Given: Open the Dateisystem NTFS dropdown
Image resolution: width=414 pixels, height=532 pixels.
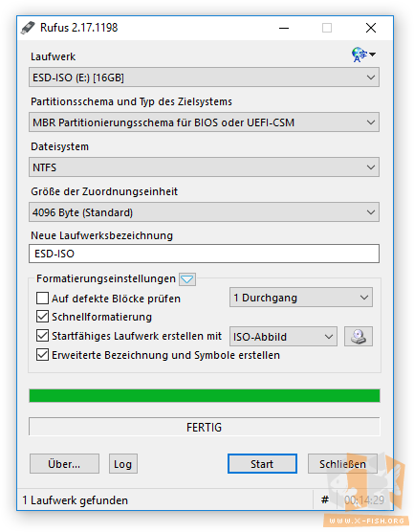Looking at the screenshot, I should pyautogui.click(x=204, y=166).
